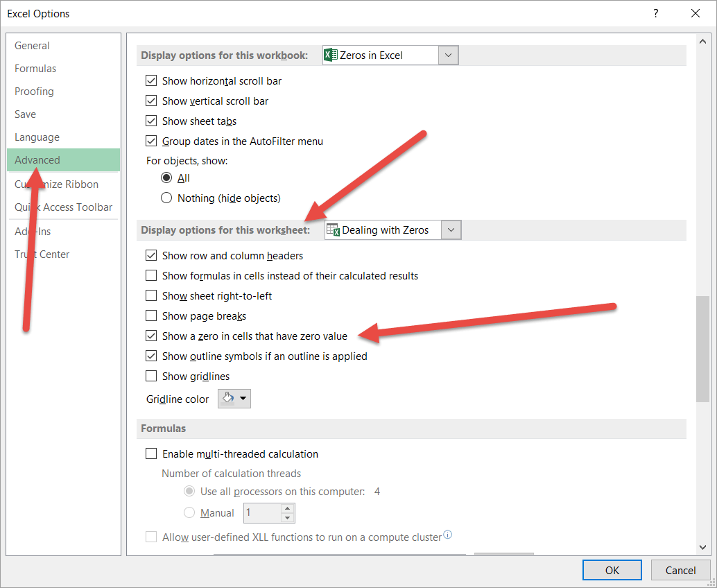Disable Show a zero in cells with zero value
This screenshot has width=717, height=588.
151,336
